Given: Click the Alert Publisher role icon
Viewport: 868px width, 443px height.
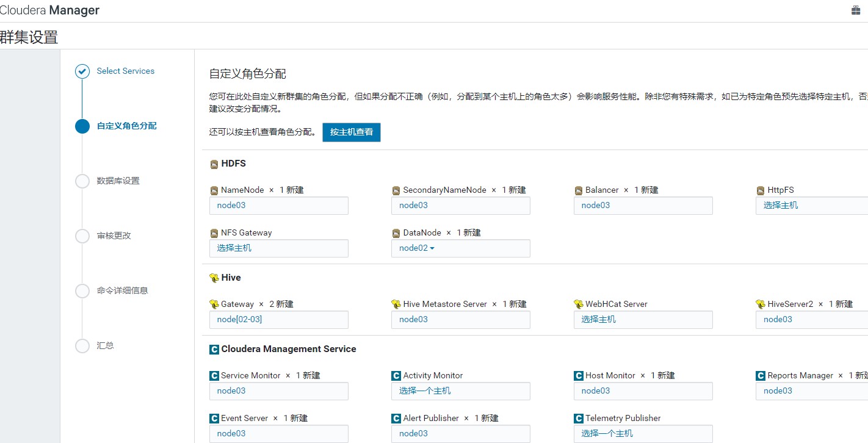Looking at the screenshot, I should point(396,419).
